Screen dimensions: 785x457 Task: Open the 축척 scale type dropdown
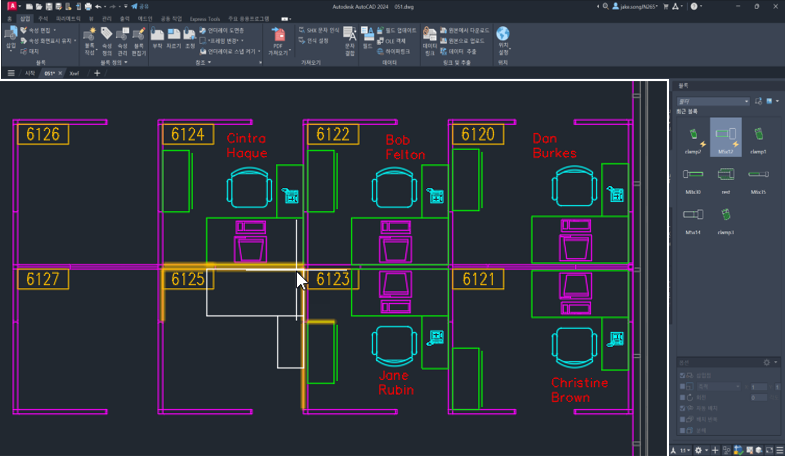click(719, 386)
